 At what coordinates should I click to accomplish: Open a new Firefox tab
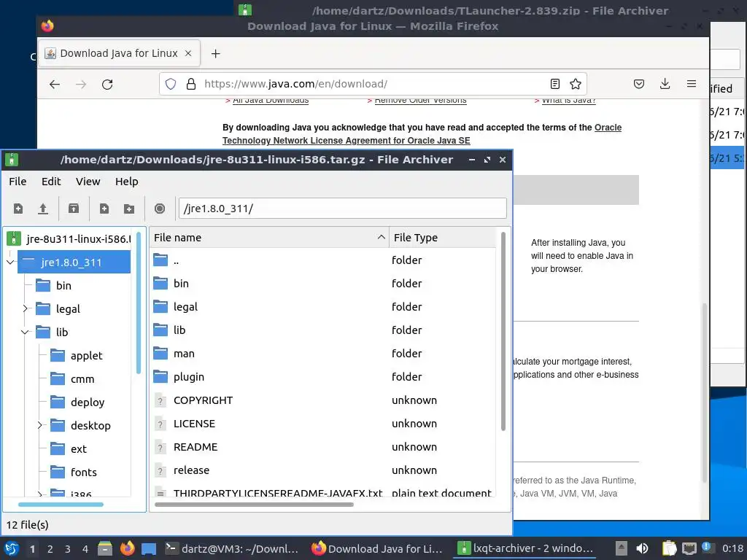tap(215, 53)
